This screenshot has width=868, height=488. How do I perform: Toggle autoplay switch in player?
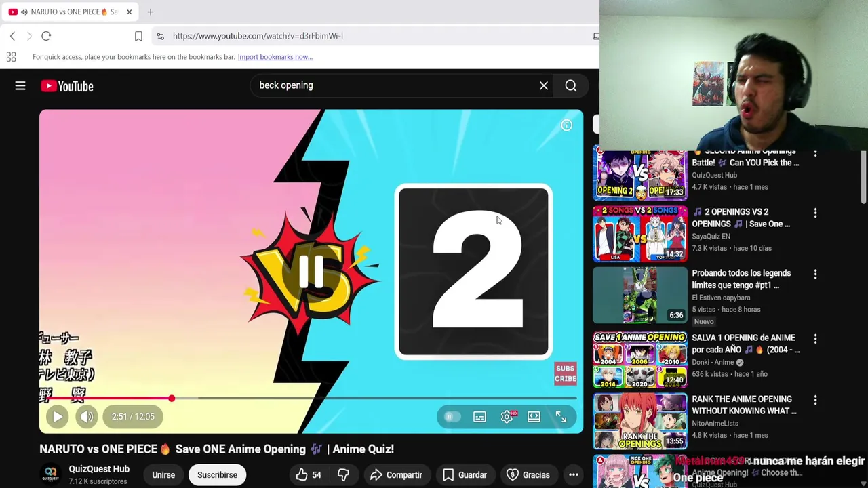[452, 417]
